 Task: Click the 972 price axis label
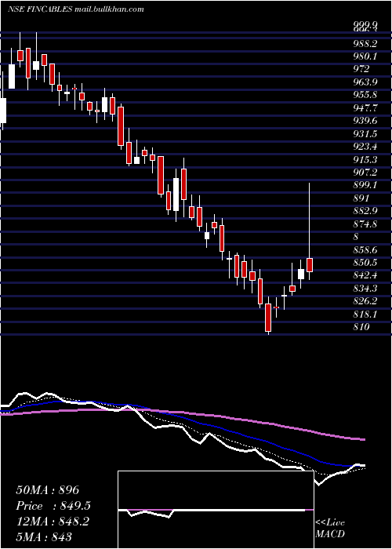(x=361, y=69)
